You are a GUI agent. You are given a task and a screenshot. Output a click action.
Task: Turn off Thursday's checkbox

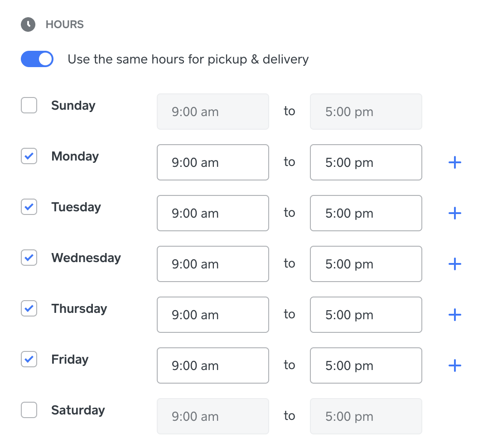29,308
